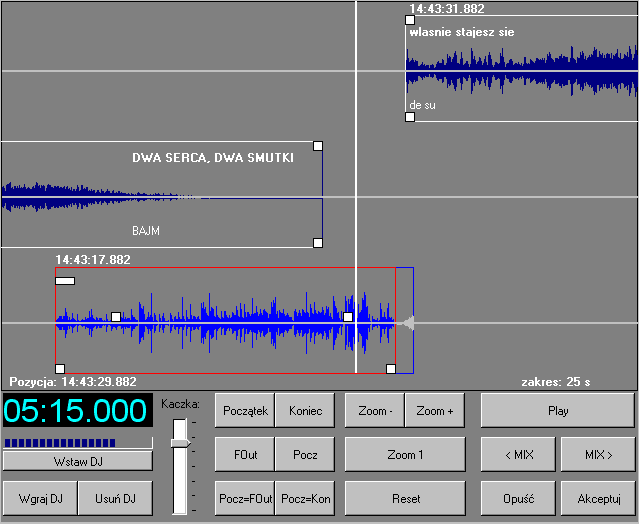Click the Usuń DJ button
Screen dimensions: 639x524
[x=115, y=498]
